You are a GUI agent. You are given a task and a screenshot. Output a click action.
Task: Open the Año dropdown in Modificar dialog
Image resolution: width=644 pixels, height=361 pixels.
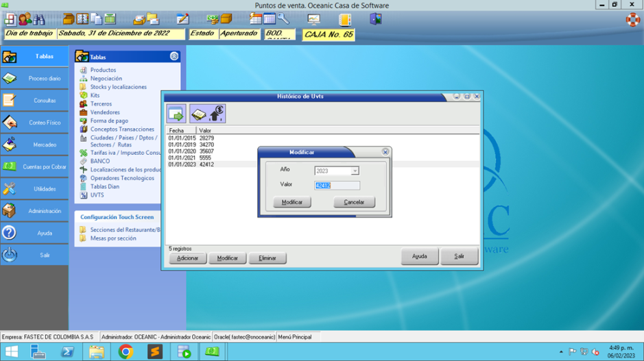(355, 171)
